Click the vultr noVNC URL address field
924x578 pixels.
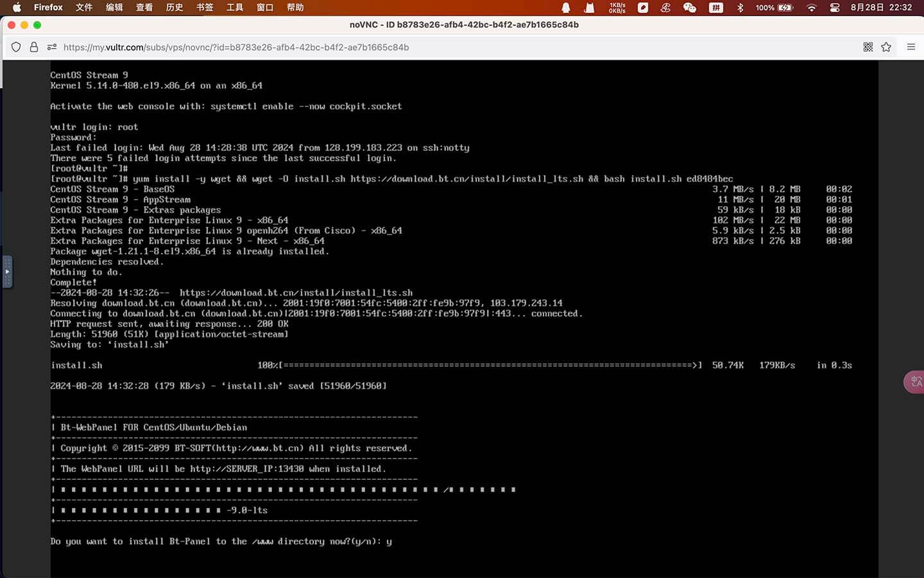coord(236,47)
